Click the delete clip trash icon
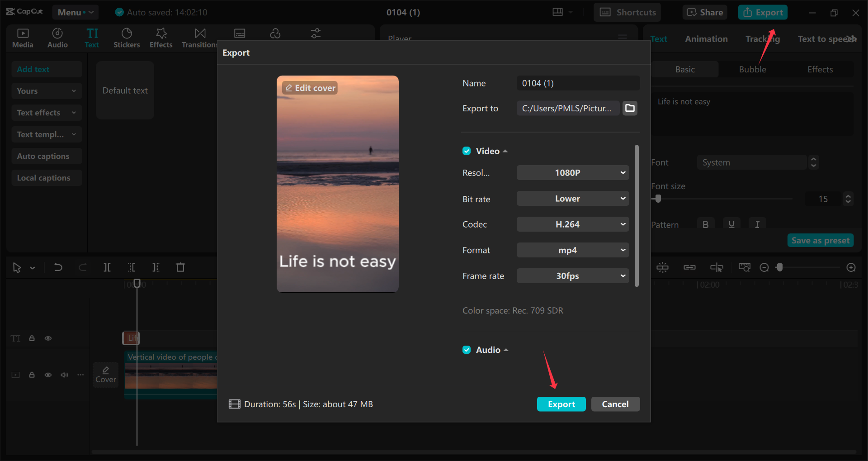868x461 pixels. tap(180, 267)
